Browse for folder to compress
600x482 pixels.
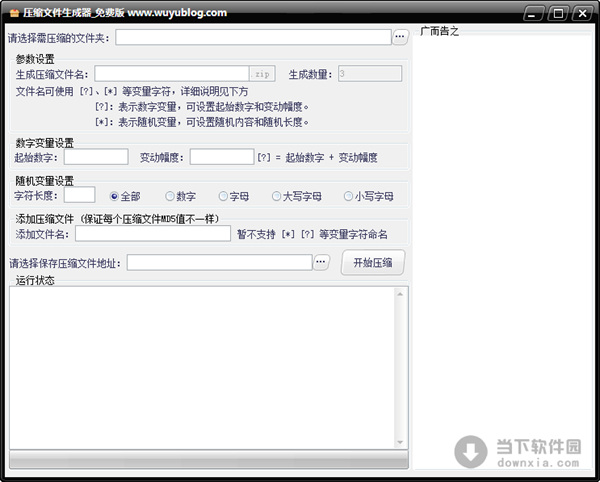[x=400, y=37]
